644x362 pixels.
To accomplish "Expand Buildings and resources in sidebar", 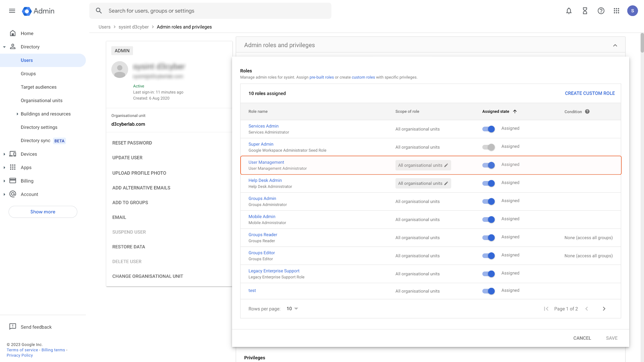I will pos(17,114).
